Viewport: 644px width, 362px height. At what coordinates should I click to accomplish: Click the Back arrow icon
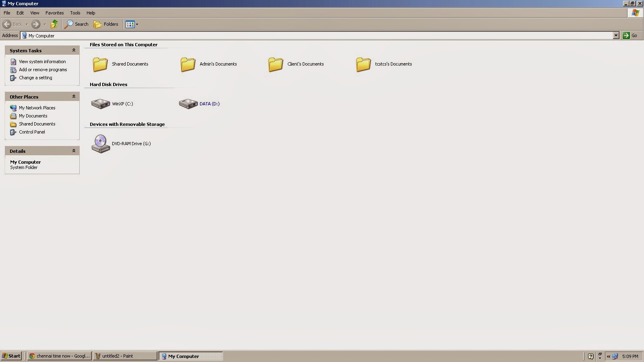coord(7,24)
